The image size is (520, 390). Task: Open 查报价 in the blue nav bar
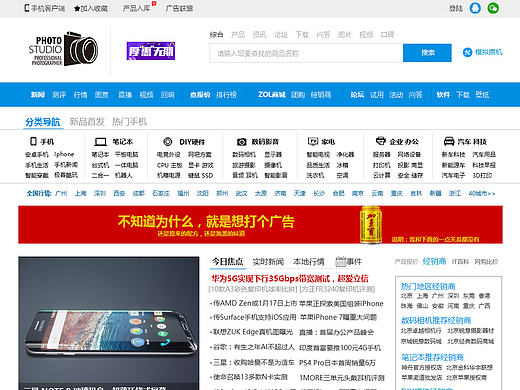pos(200,95)
